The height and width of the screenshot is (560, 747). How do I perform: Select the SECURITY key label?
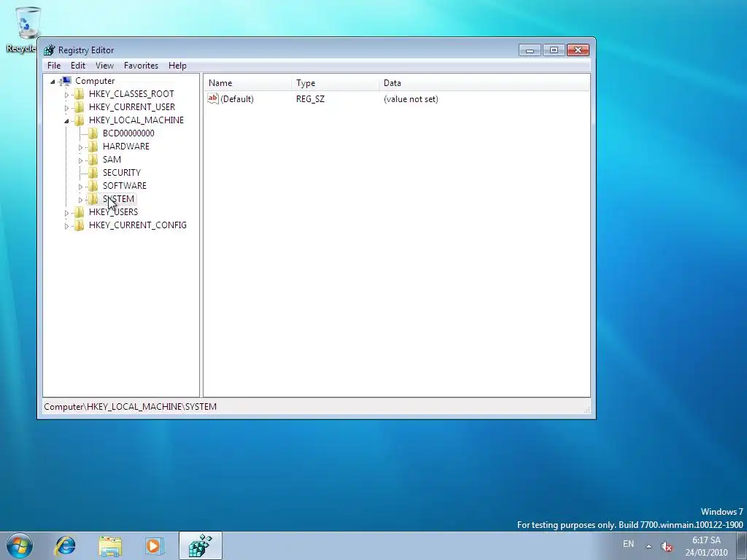click(122, 172)
